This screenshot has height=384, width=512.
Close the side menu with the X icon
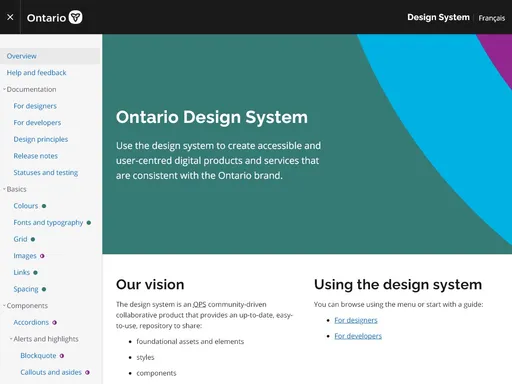click(x=10, y=17)
